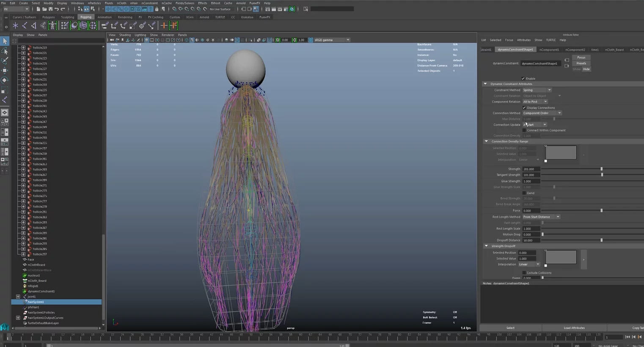The image size is (644, 347).
Task: Open the nHair menu in the menu bar
Action: point(134,3)
